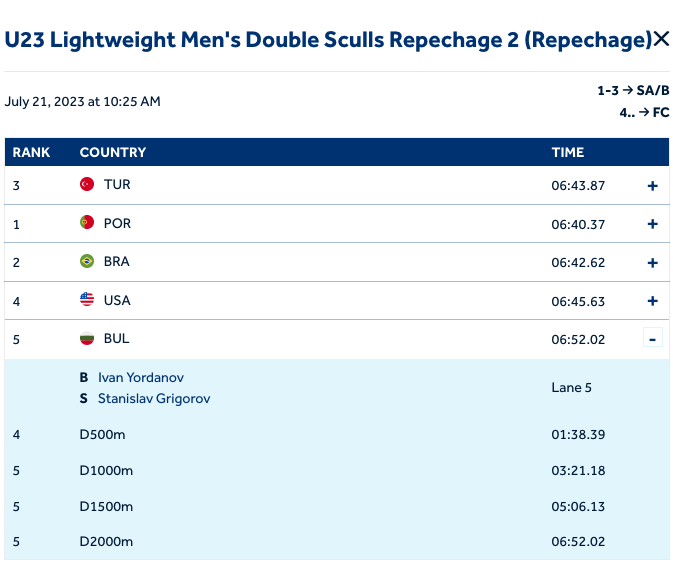Click the Bulgaria flag icon
The width and height of the screenshot is (673, 563).
click(87, 339)
